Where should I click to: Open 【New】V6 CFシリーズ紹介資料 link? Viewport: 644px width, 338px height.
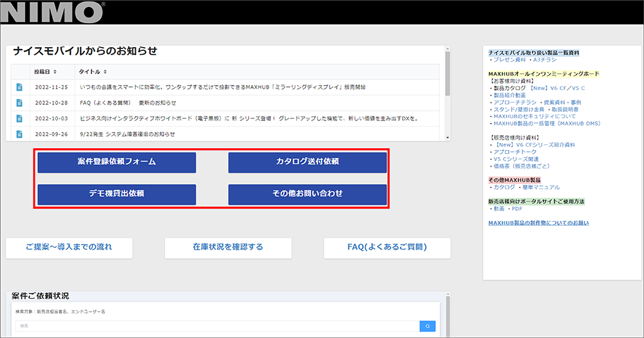534,145
